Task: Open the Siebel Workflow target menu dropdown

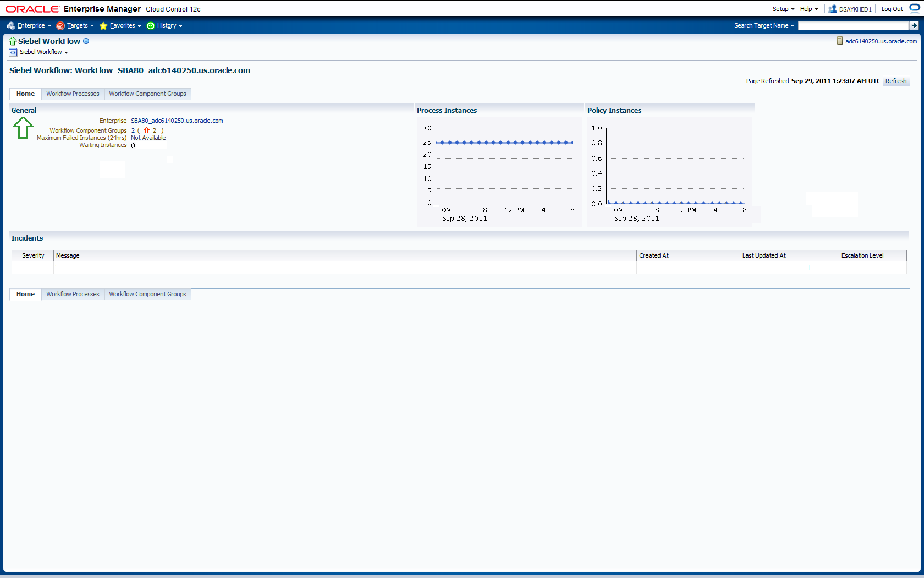Action: [x=44, y=52]
